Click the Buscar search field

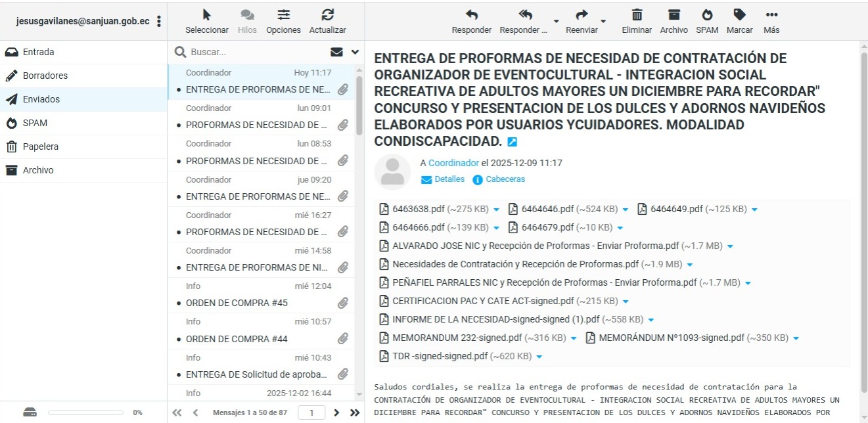click(256, 52)
